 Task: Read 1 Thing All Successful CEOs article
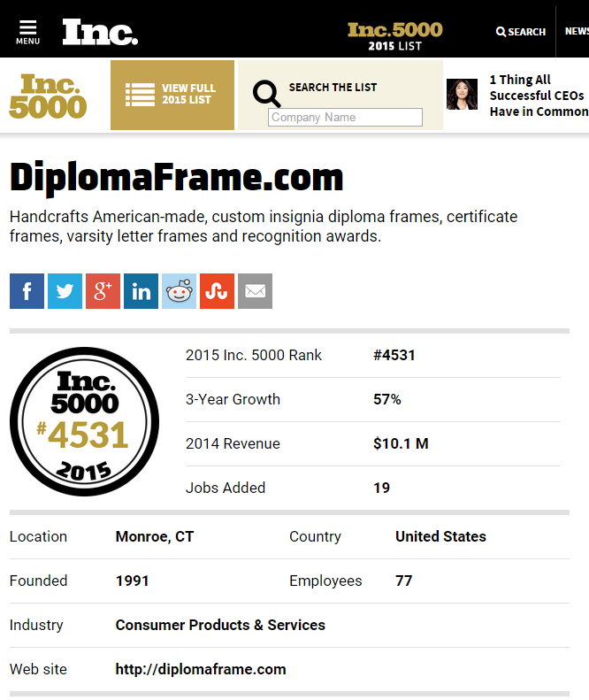pos(538,96)
